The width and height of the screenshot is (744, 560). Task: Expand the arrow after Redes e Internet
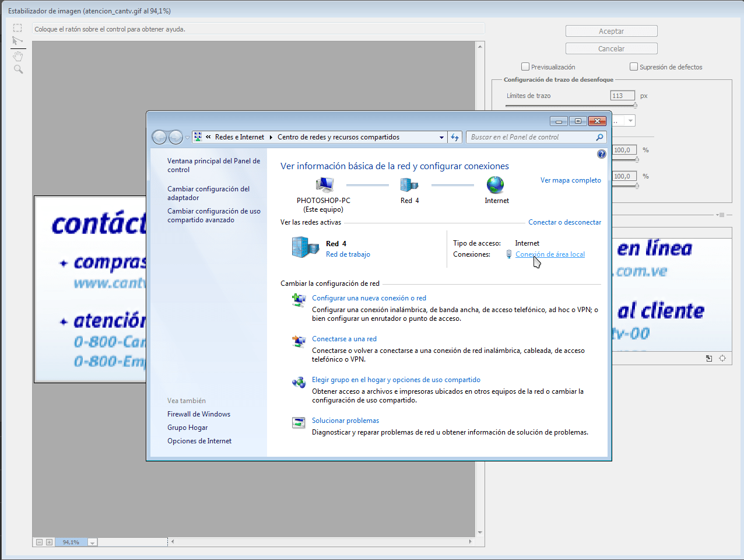[x=271, y=137]
